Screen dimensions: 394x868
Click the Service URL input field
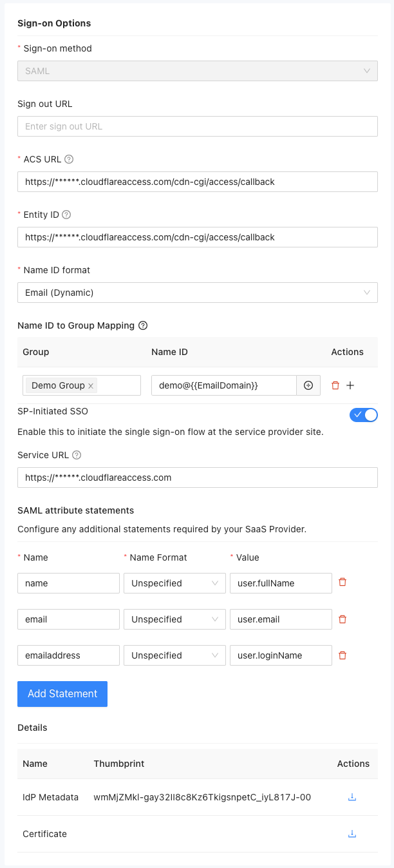point(198,477)
